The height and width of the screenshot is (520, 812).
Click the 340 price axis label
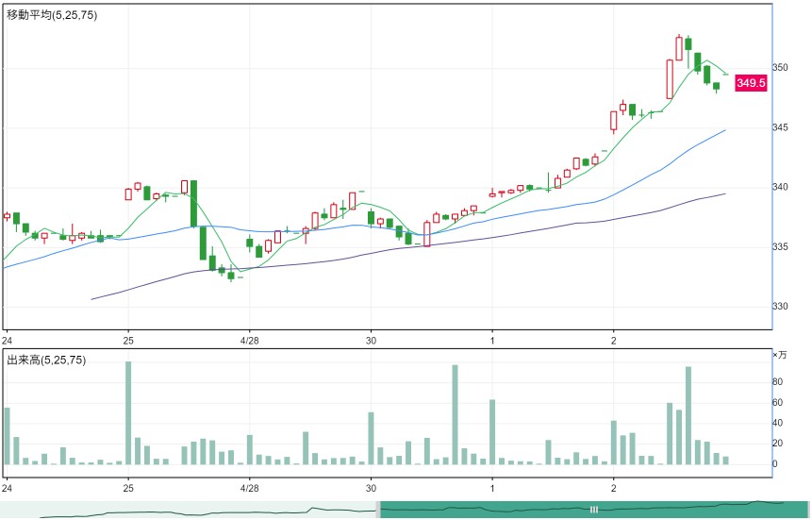(x=780, y=187)
